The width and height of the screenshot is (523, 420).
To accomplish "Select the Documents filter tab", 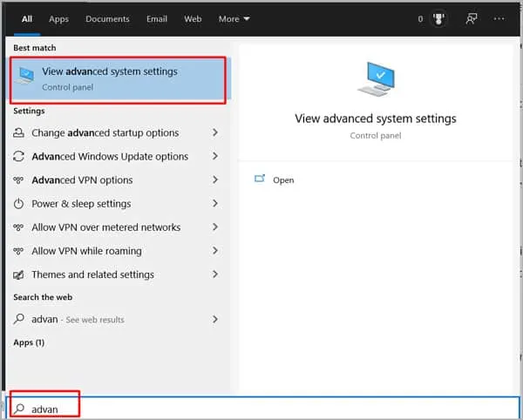I will tap(107, 19).
